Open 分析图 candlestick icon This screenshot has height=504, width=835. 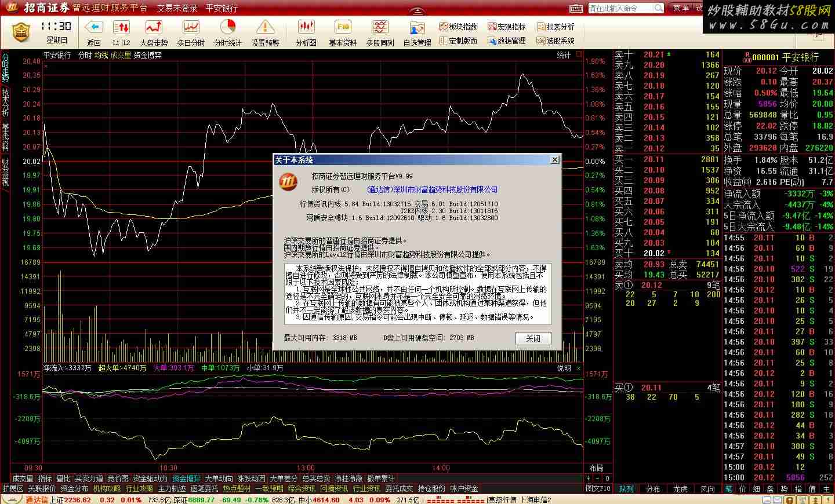pos(306,27)
